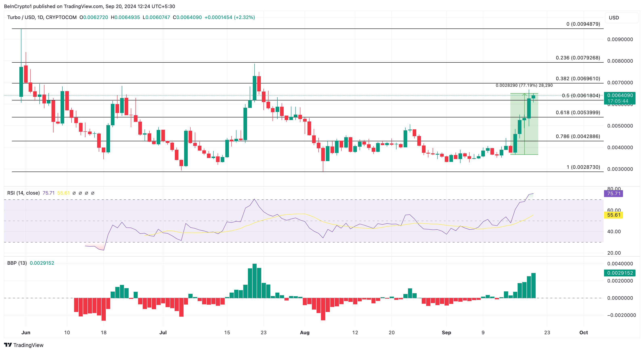Viewport: 644px width, 352px height.
Task: Click the BBP (13) indicator legend
Action: pyautogui.click(x=17, y=263)
